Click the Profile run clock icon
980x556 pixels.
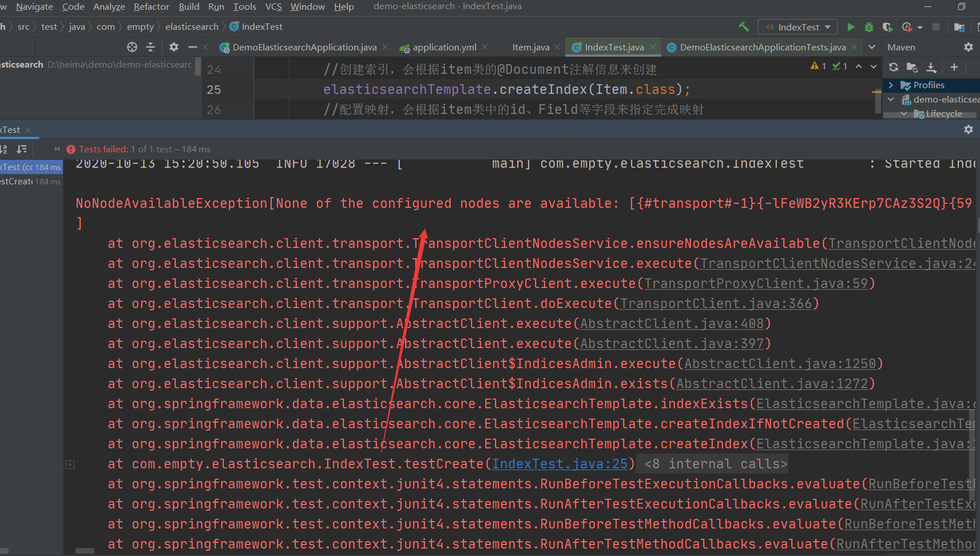pyautogui.click(x=907, y=27)
